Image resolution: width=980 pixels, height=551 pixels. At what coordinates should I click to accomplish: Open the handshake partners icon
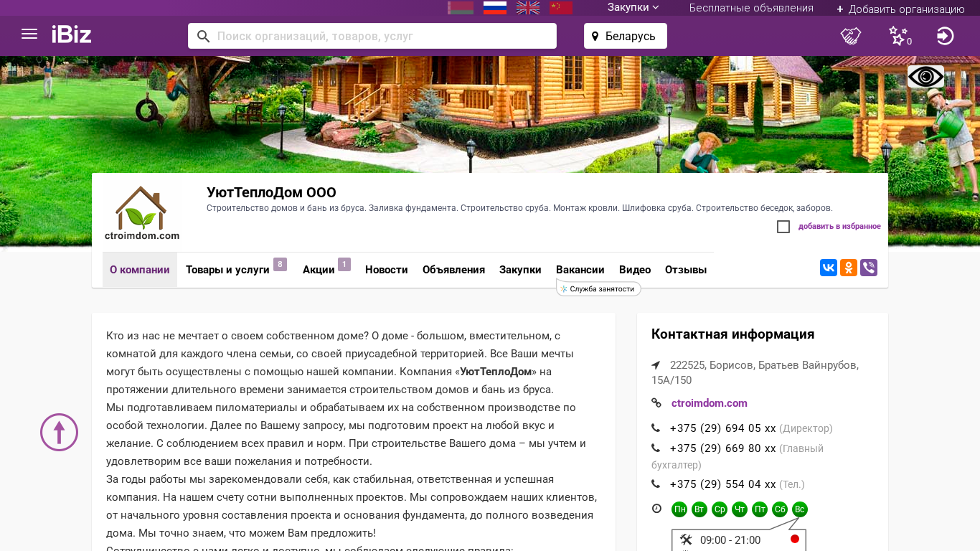851,36
